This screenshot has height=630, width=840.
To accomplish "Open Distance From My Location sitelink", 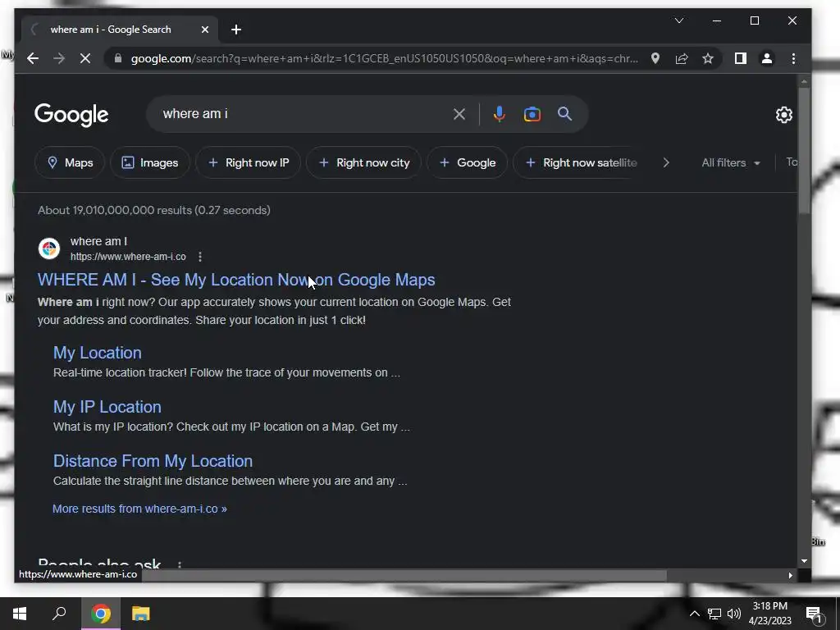I will tap(153, 461).
